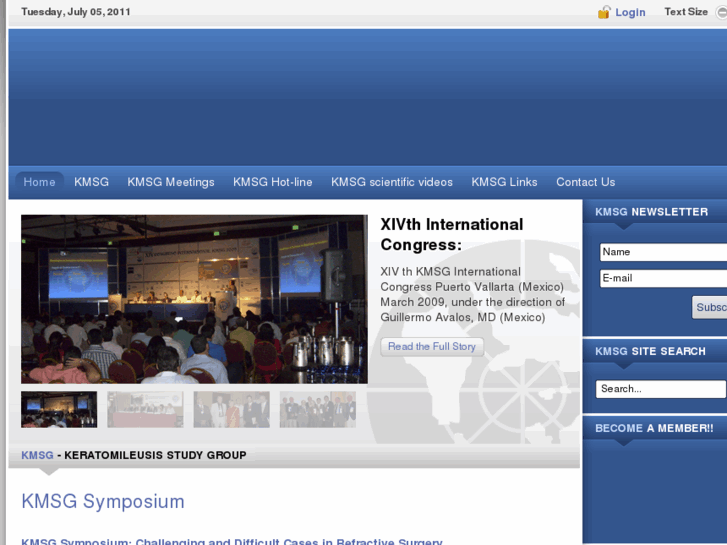
Task: Open Challenging and Difficult Cases link
Action: click(232, 542)
